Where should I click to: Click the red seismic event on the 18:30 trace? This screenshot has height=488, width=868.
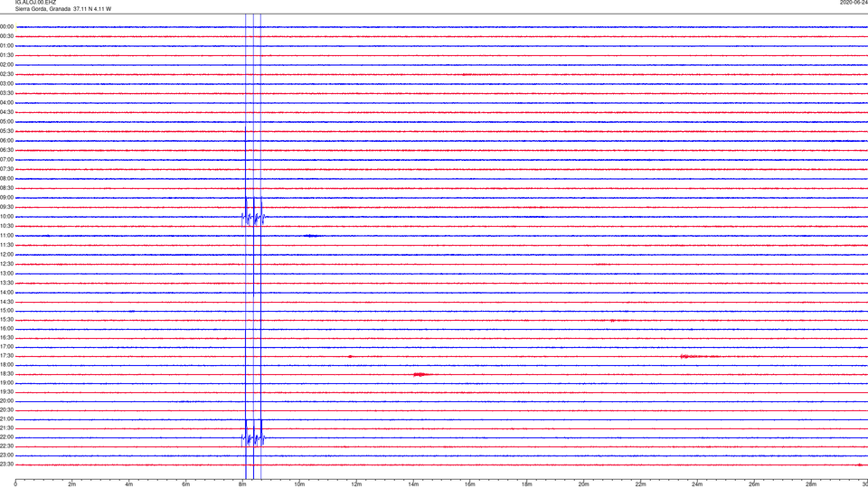point(422,374)
